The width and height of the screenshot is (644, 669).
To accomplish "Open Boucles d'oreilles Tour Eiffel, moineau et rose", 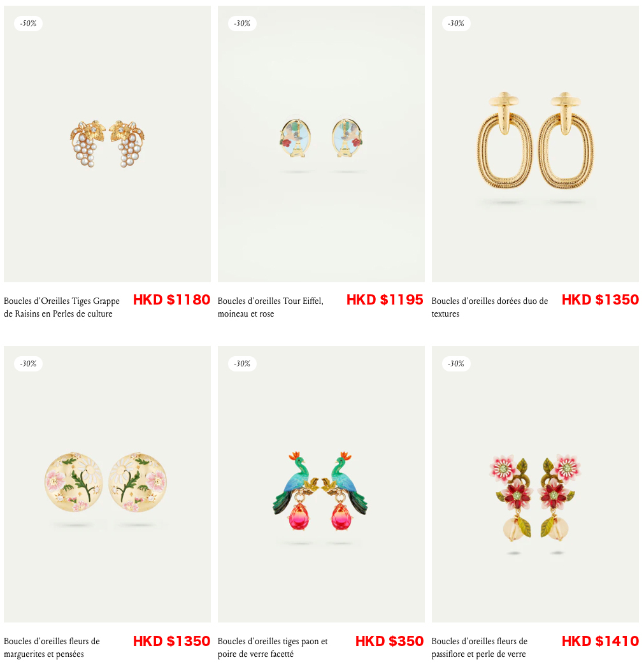I will pyautogui.click(x=270, y=307).
